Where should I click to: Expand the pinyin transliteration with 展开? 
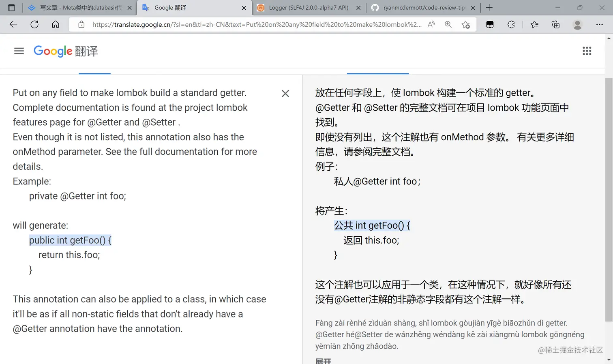[x=323, y=361]
